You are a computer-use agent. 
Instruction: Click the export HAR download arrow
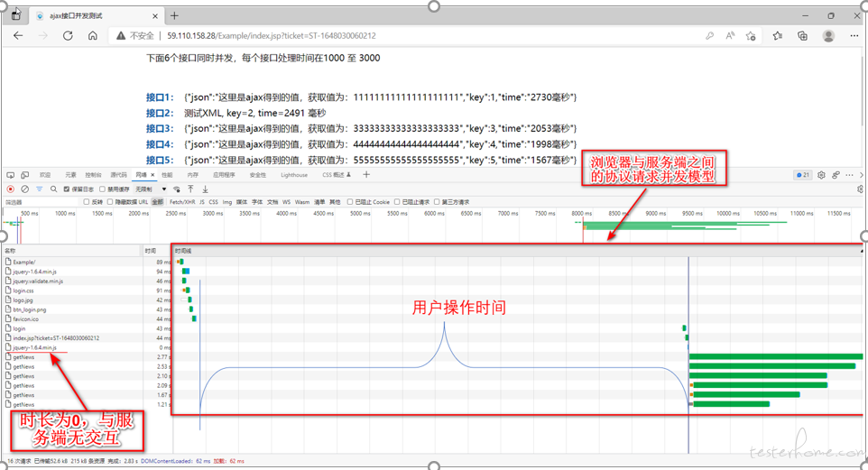pos(205,189)
